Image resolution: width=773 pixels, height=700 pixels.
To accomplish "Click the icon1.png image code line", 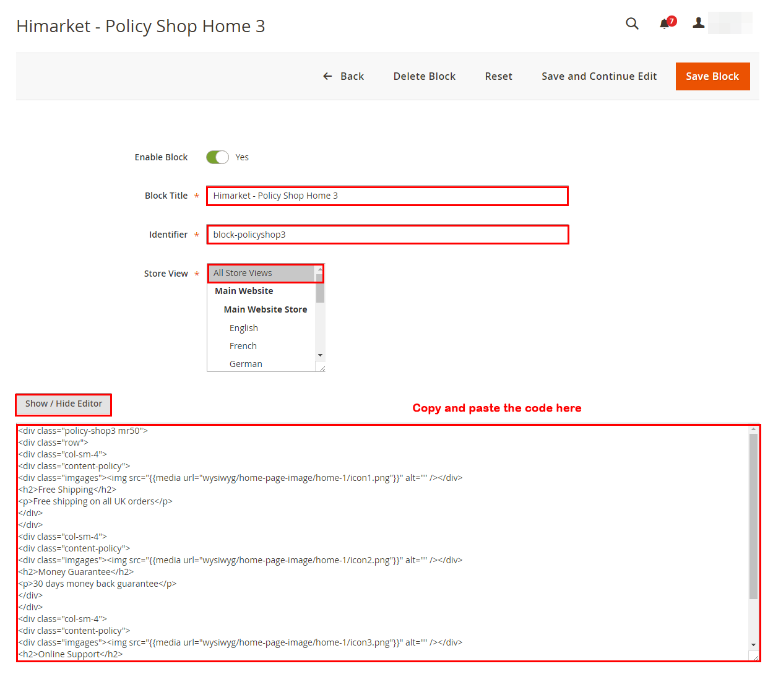I will point(241,478).
